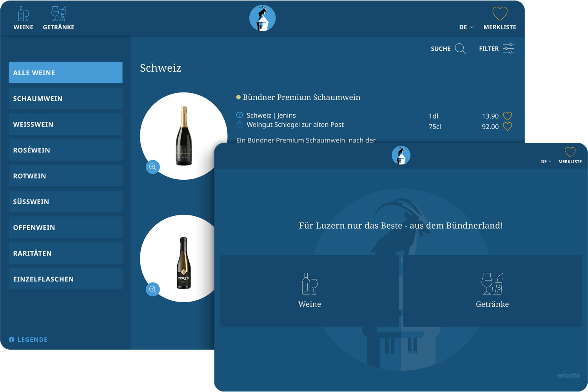This screenshot has height=392, width=588.
Task: Expand DE language dropdown in front window
Action: pyautogui.click(x=546, y=162)
